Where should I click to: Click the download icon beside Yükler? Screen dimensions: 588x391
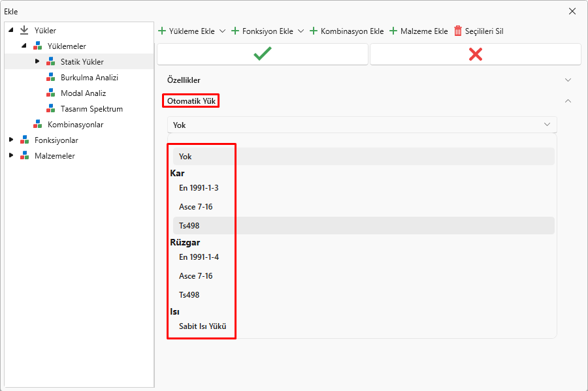pyautogui.click(x=25, y=30)
